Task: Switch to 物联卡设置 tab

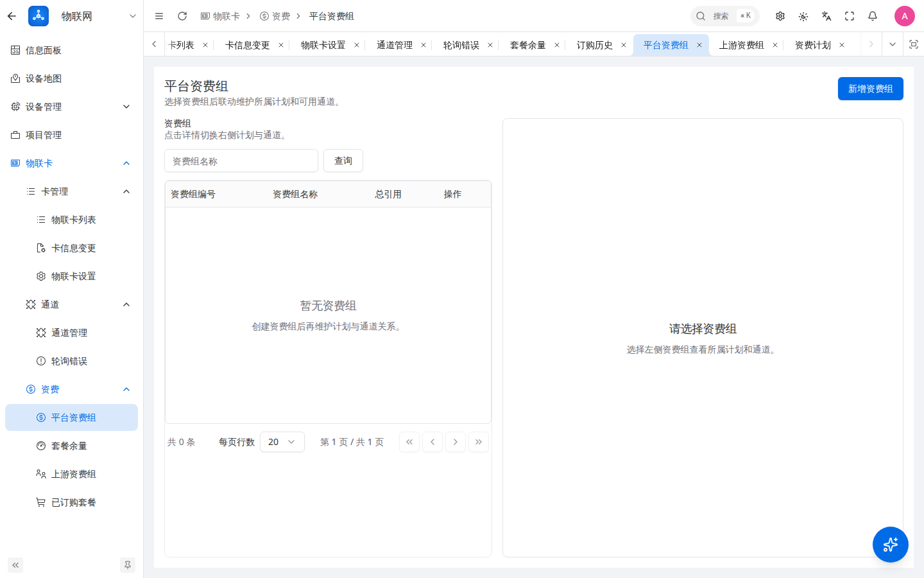Action: pyautogui.click(x=323, y=45)
